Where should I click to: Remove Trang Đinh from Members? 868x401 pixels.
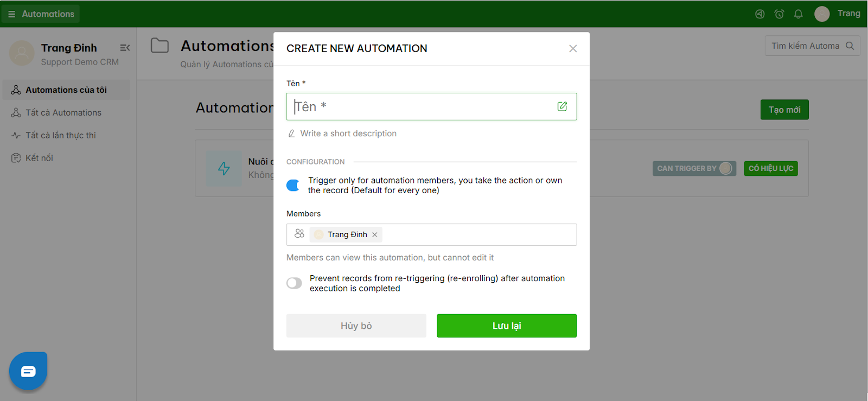(375, 234)
